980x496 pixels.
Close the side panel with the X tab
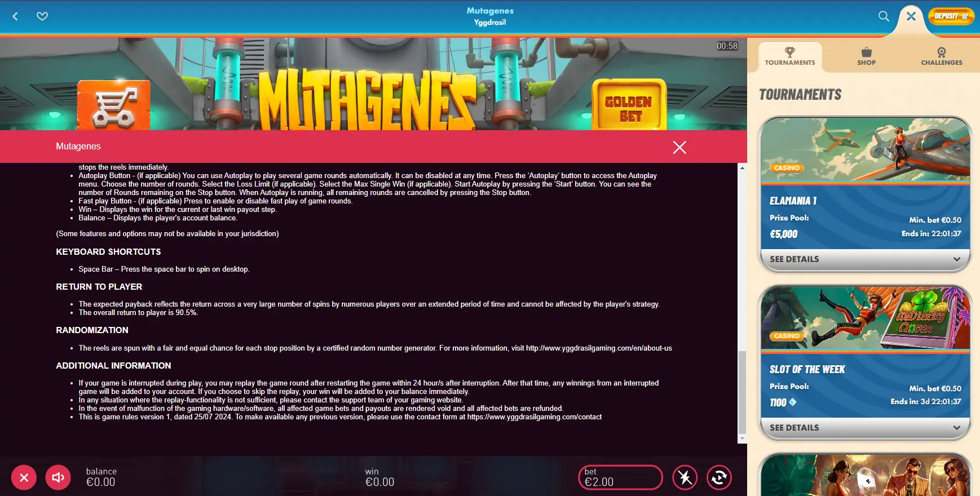coord(911,16)
